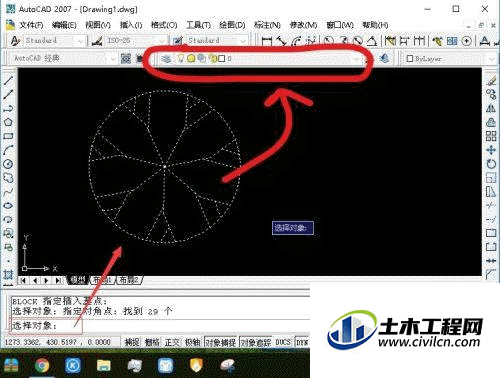This screenshot has height=378, width=500.
Task: Switch to the 布局2 layout tab
Action: 130,280
